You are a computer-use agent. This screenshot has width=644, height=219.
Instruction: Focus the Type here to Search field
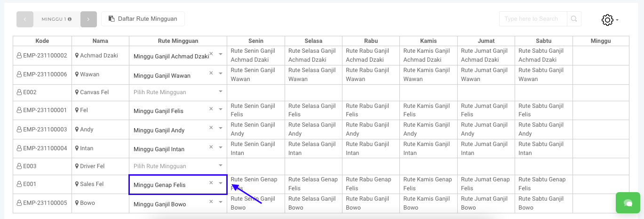tap(533, 19)
